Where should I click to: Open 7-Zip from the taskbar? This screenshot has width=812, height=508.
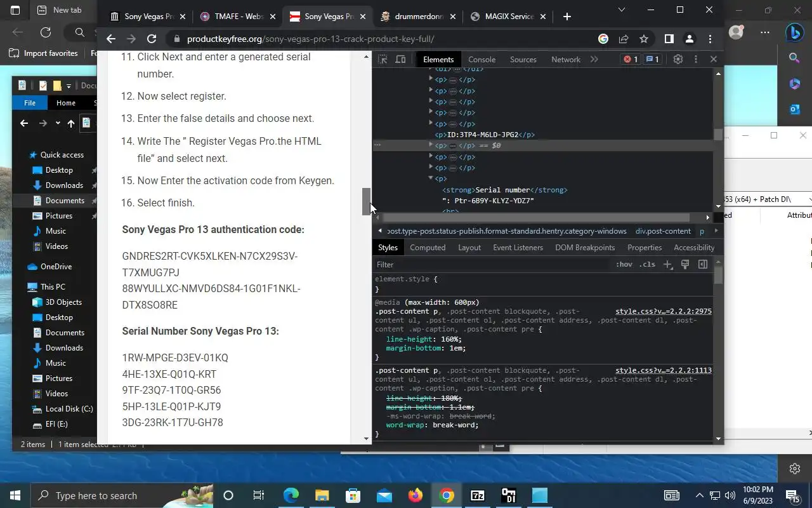[x=478, y=495]
